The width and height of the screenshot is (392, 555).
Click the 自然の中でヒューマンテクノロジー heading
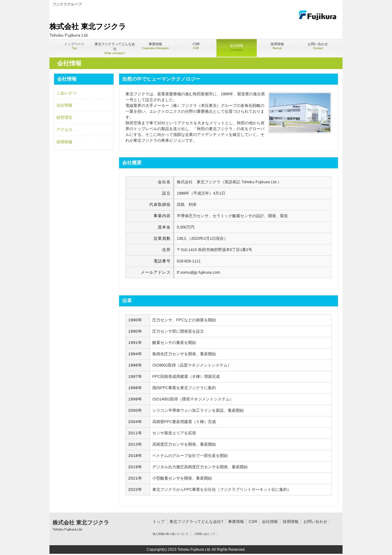pos(228,79)
